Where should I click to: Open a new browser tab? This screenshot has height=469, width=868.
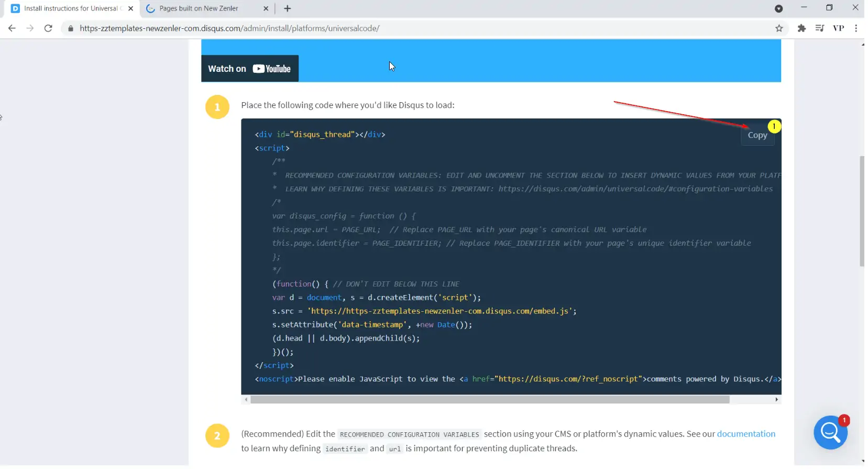coord(287,8)
